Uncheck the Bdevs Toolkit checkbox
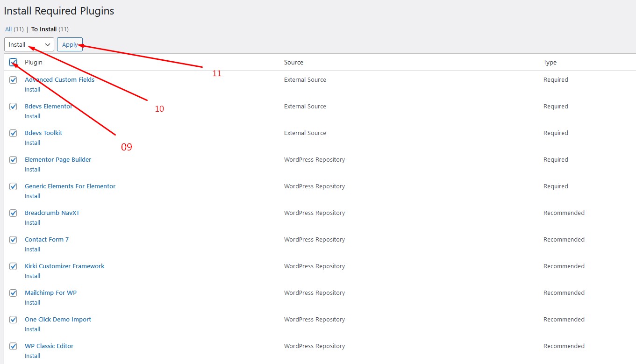636x364 pixels. click(x=13, y=133)
